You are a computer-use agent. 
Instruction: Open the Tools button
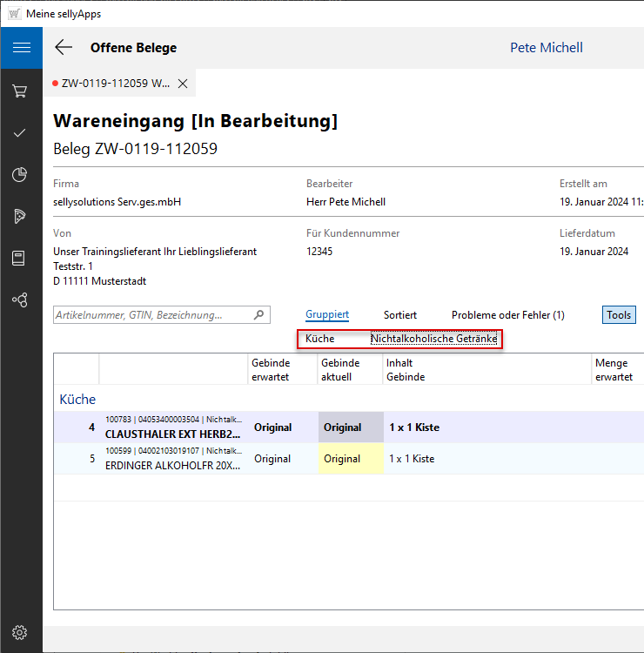(619, 315)
